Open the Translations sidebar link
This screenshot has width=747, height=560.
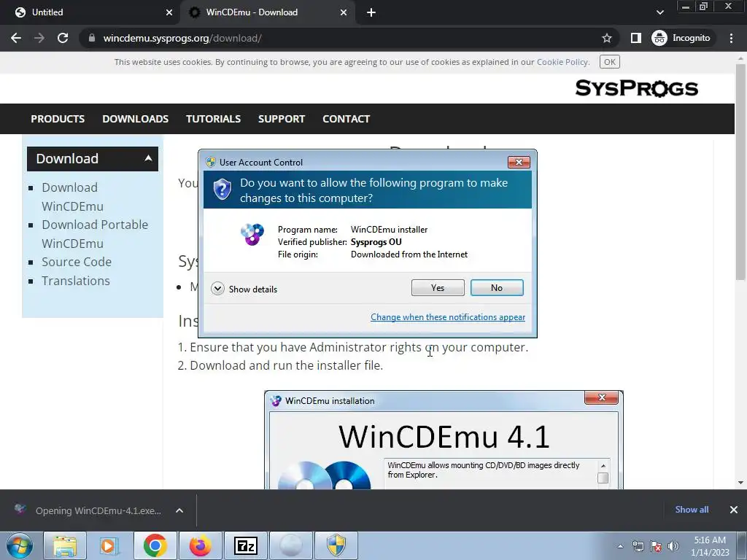[76, 281]
